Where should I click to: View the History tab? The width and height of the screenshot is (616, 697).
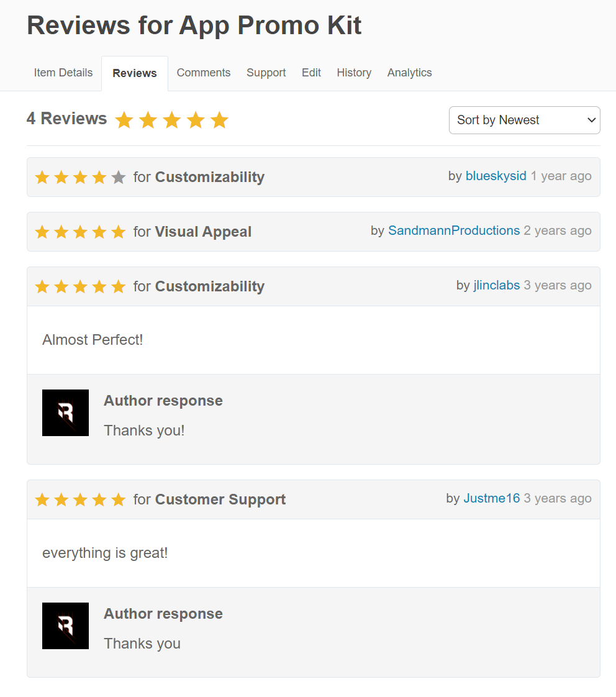354,73
